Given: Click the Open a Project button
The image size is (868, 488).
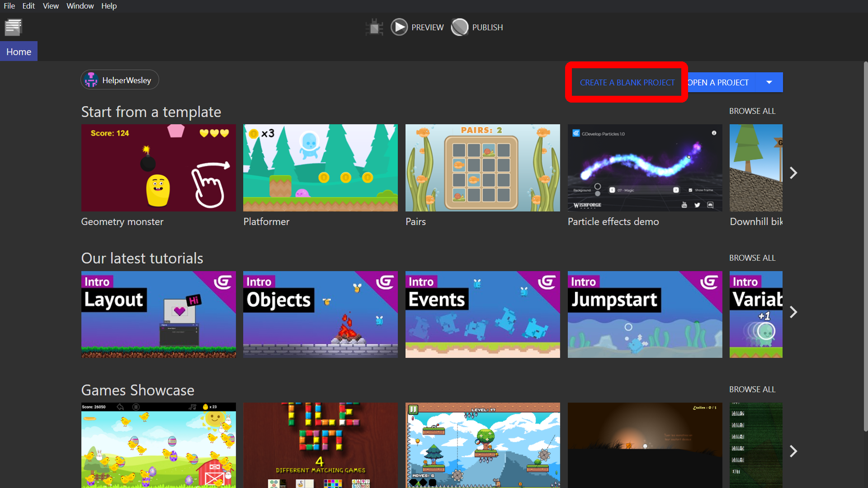Looking at the screenshot, I should [719, 82].
